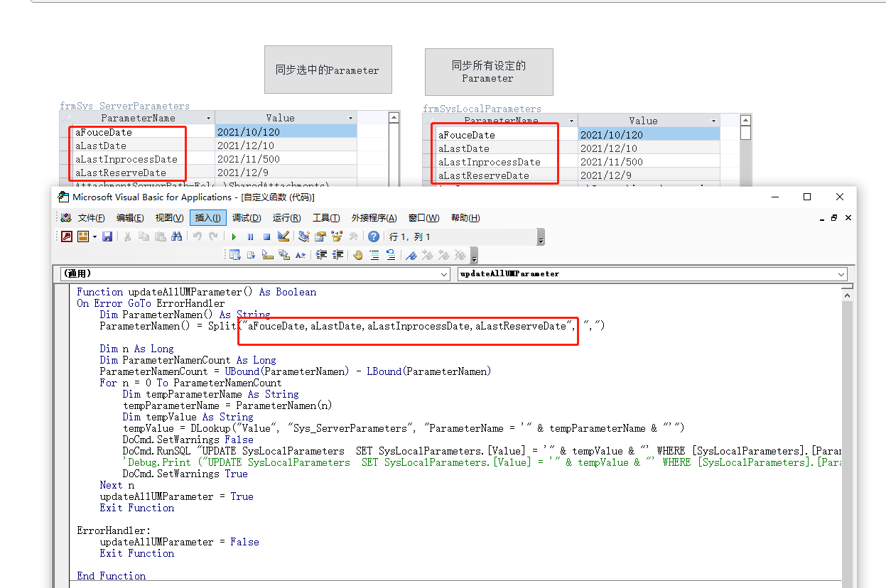Open ParameterName filter arrow in frmSysLocalParameters
This screenshot has width=886, height=588.
tap(571, 121)
